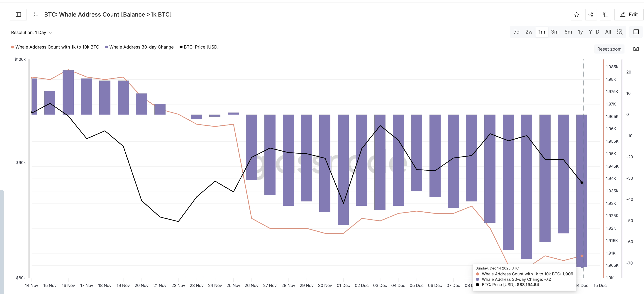Select the All time range tab
Image resolution: width=644 pixels, height=294 pixels.
pos(608,32)
